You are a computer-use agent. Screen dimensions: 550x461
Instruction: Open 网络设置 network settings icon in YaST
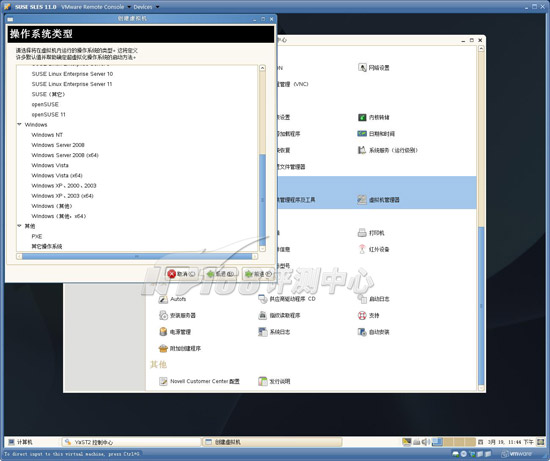tap(362, 67)
